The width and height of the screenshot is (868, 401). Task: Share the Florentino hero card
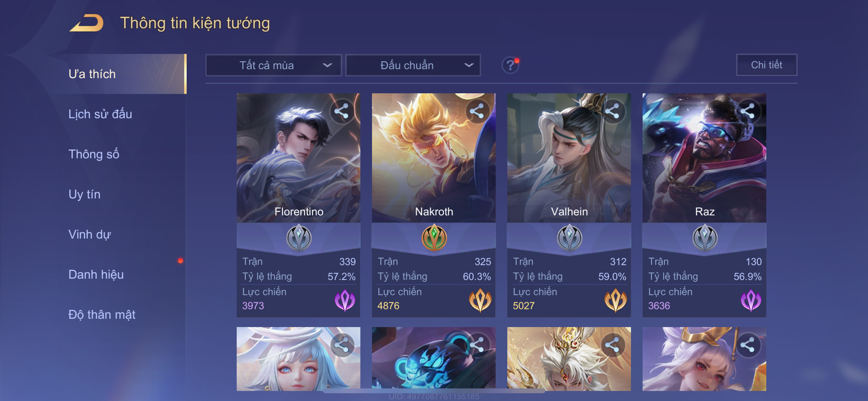[x=342, y=111]
